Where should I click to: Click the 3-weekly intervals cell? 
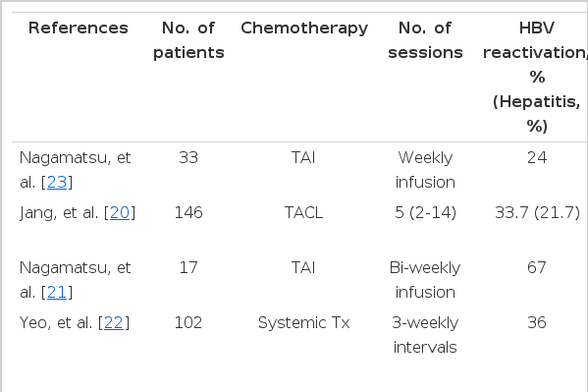click(x=425, y=335)
